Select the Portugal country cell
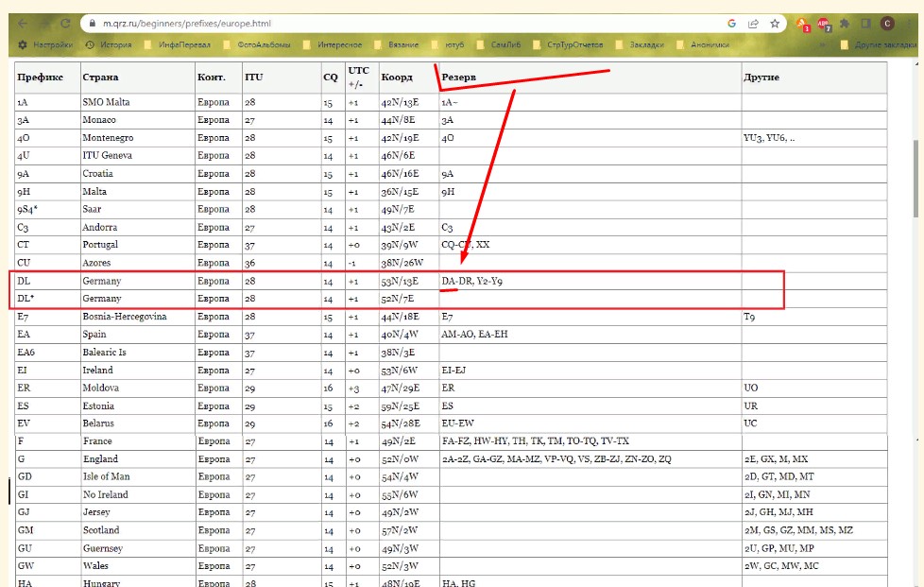The width and height of the screenshot is (924, 587). coord(138,245)
